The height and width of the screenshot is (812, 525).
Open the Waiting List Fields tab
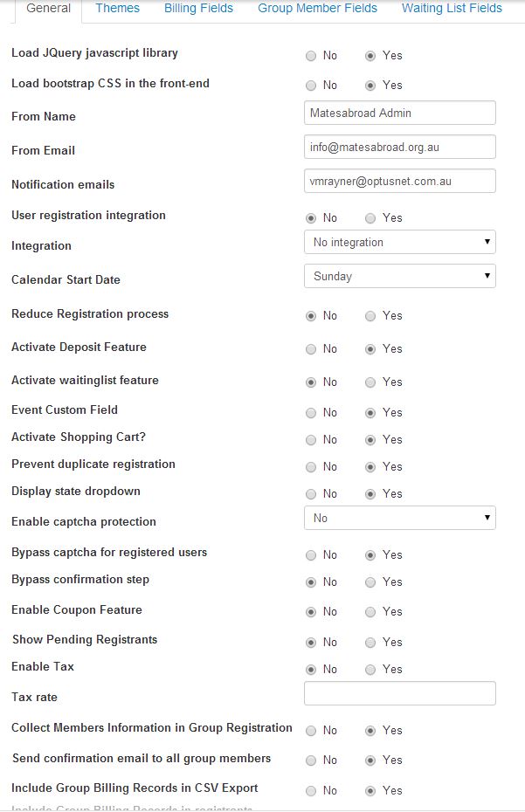[x=452, y=9]
